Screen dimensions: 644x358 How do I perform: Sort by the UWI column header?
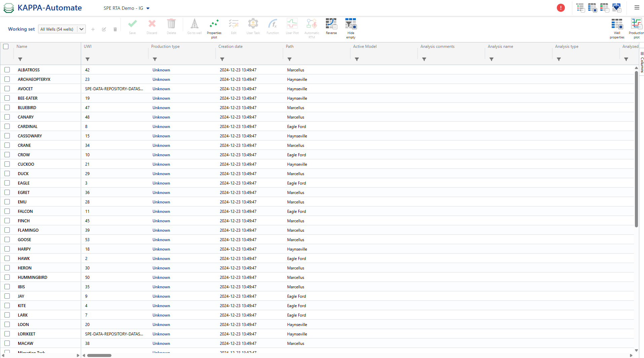coord(88,46)
